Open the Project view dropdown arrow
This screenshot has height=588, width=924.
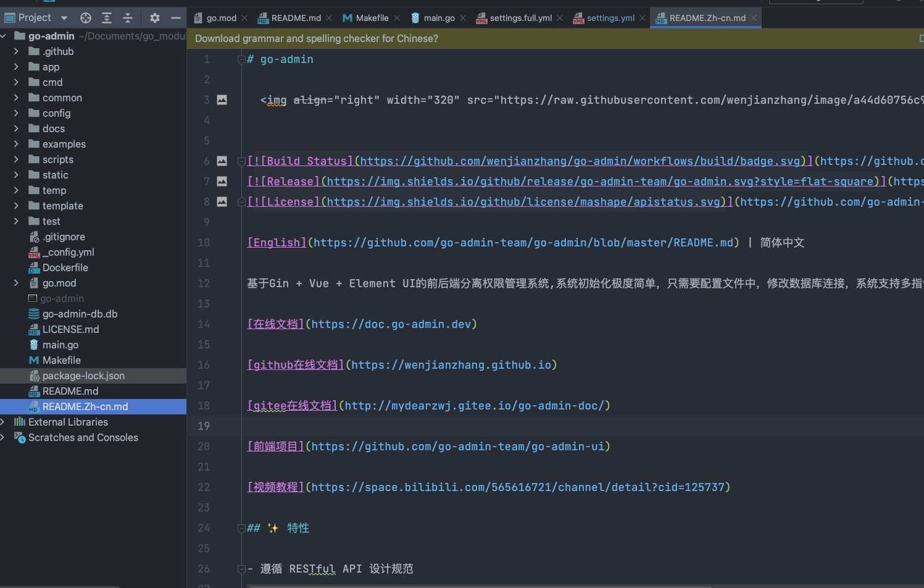[x=64, y=17]
